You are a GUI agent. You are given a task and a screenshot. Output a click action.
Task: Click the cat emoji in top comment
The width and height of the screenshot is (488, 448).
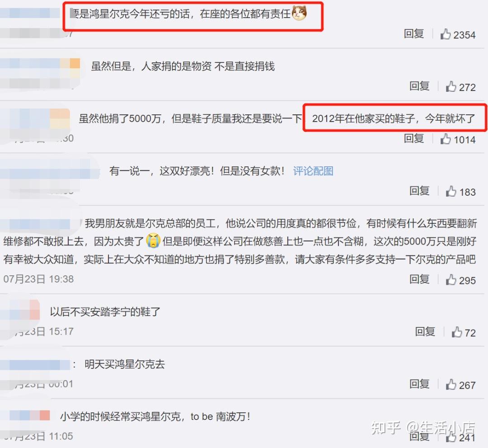[x=300, y=13]
